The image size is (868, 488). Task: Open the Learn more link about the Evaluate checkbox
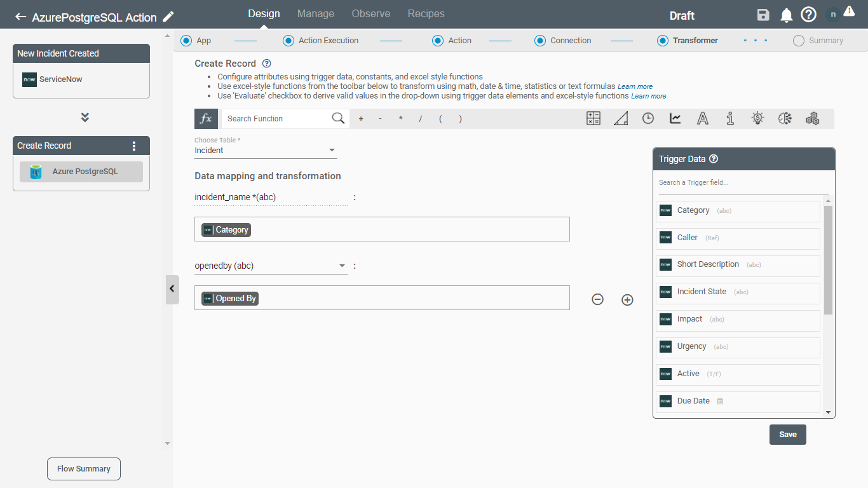[649, 96]
